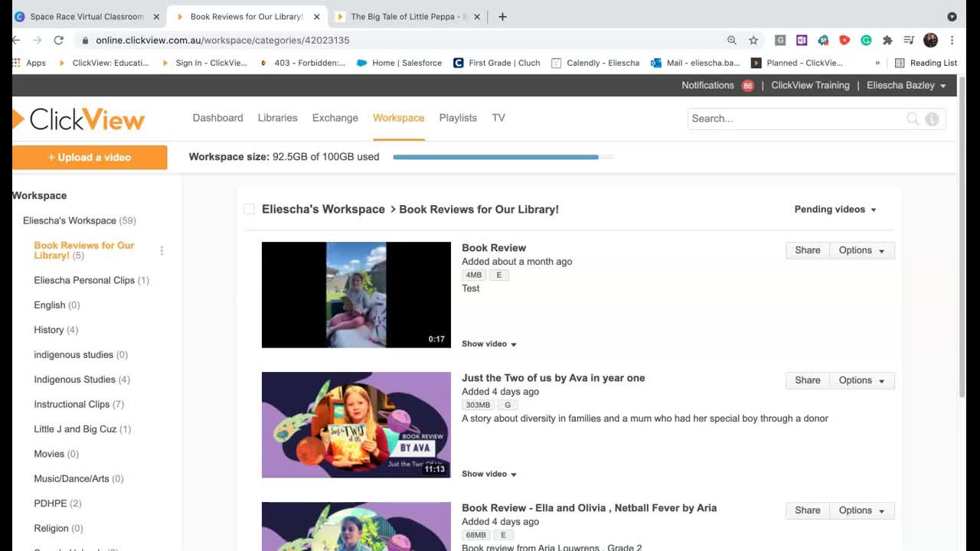
Task: Open the ClickView Training link
Action: [810, 86]
